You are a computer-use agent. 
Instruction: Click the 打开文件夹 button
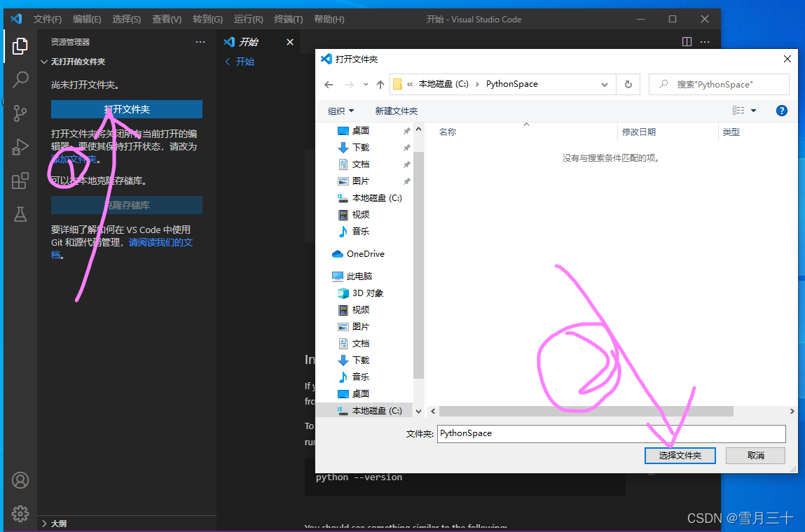(x=127, y=109)
